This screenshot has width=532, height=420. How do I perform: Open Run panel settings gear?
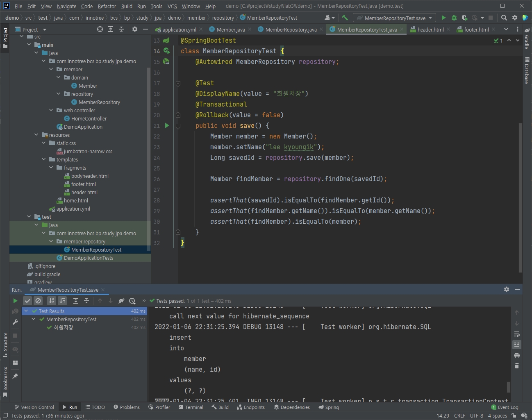coord(507,289)
